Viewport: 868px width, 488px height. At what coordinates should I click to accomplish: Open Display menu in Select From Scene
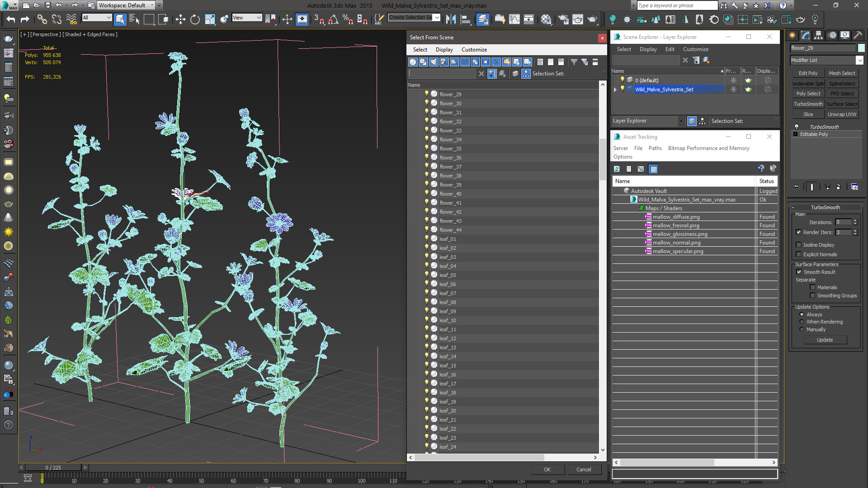[444, 50]
